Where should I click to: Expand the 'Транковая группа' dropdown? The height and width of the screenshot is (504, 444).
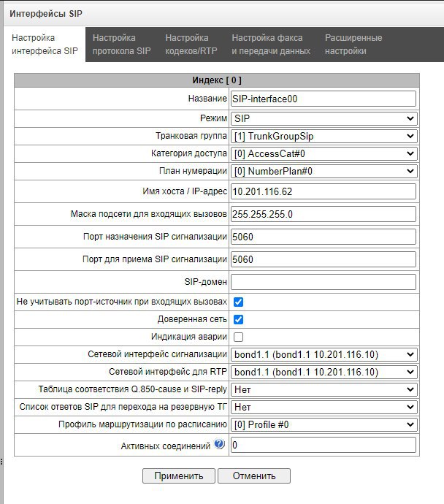tap(324, 137)
